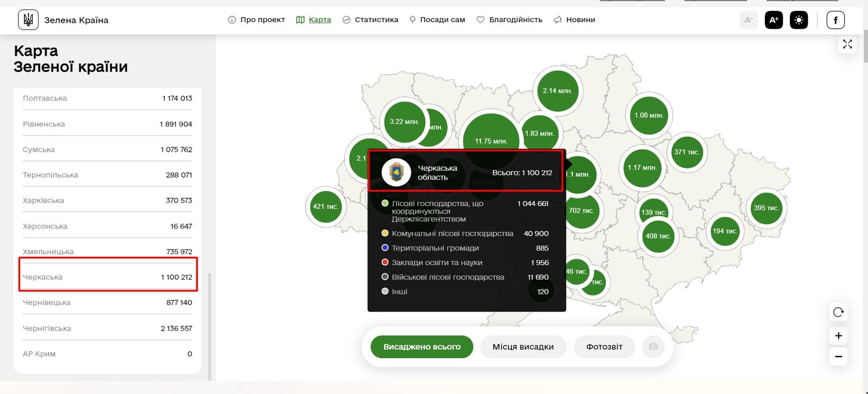Select the Харківська row in the list

107,201
